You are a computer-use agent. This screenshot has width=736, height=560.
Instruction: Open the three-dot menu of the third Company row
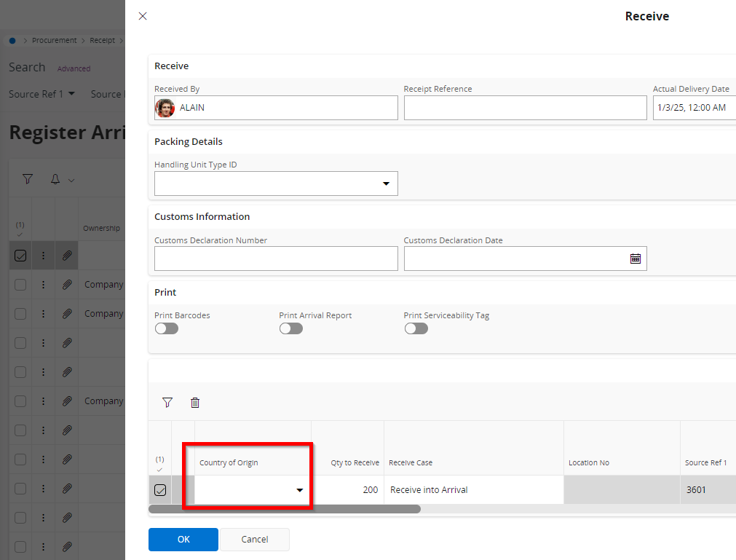(x=43, y=401)
